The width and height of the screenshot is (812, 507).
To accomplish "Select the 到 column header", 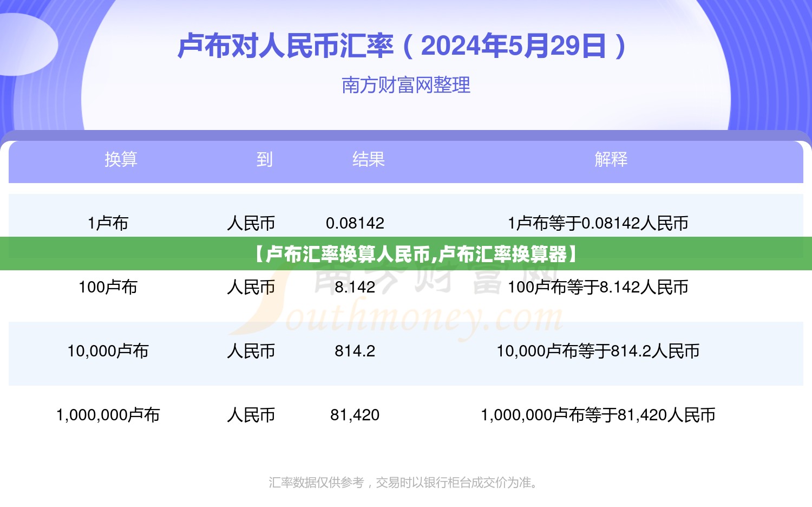I will pos(264,159).
